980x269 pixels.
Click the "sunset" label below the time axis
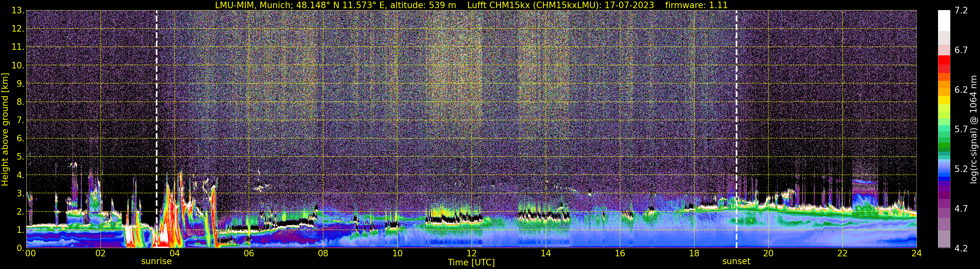tap(736, 262)
